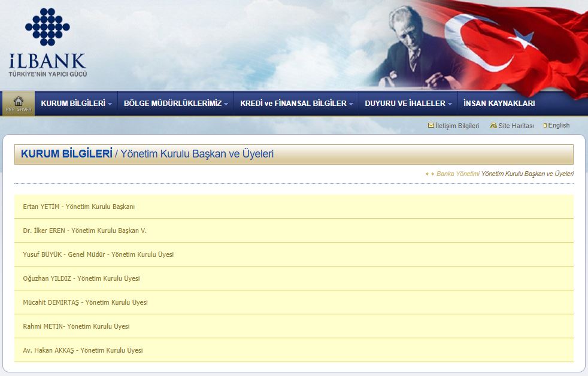Go to the Site Haritası page
This screenshot has height=376, width=588.
click(x=516, y=126)
